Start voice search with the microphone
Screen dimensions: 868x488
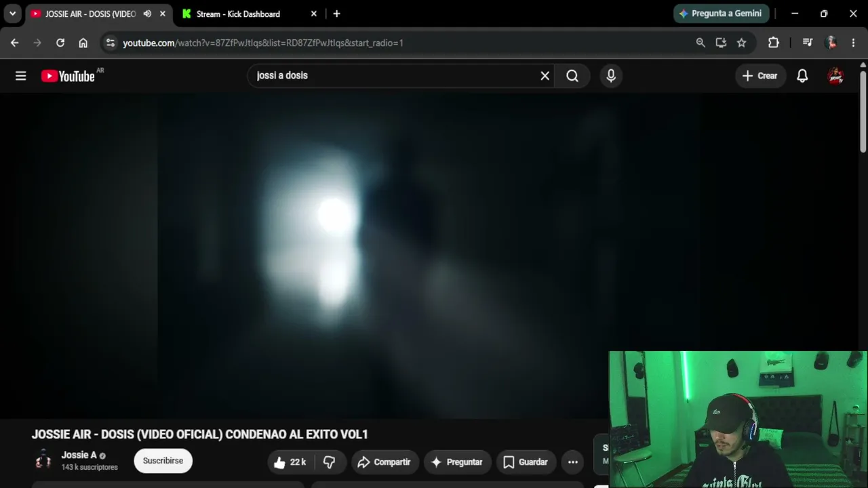(611, 76)
